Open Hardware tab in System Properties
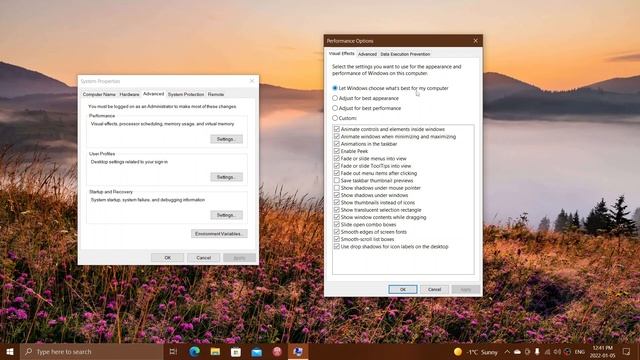The height and width of the screenshot is (360, 640). (x=129, y=94)
